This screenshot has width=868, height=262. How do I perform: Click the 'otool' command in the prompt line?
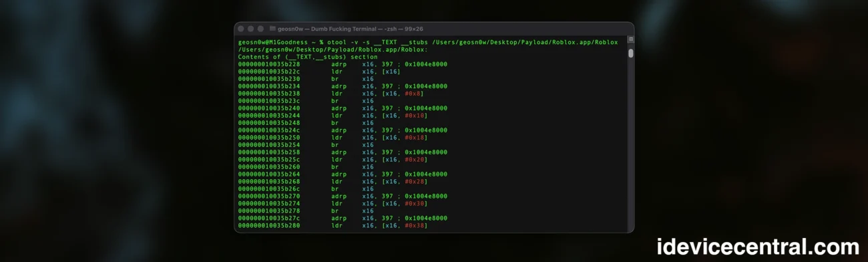coord(337,42)
